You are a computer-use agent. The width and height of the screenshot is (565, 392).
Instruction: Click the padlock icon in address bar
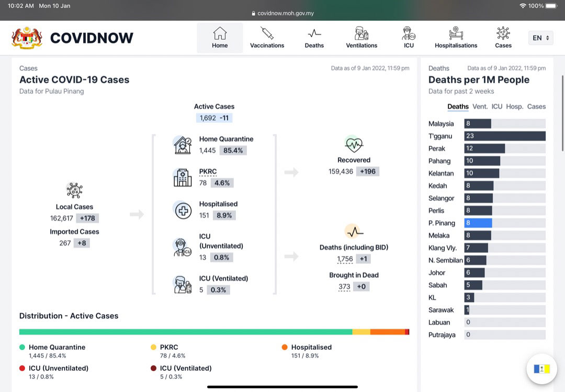[253, 13]
